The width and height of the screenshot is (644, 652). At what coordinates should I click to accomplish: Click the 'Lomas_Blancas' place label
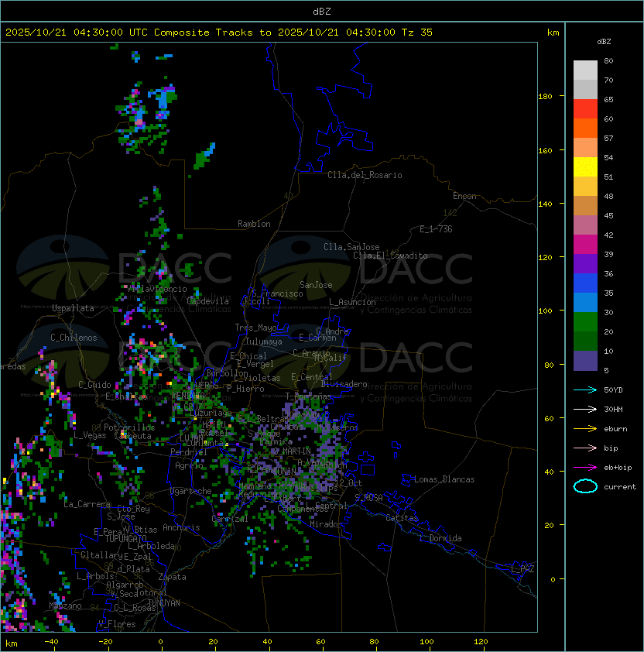pos(444,479)
